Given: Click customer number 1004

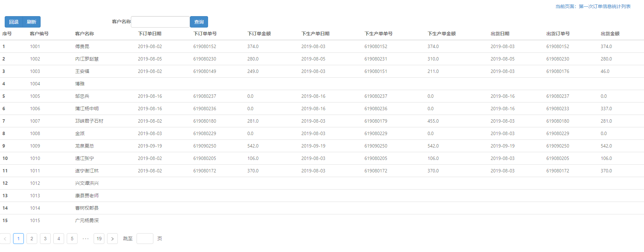Looking at the screenshot, I should [x=35, y=84].
